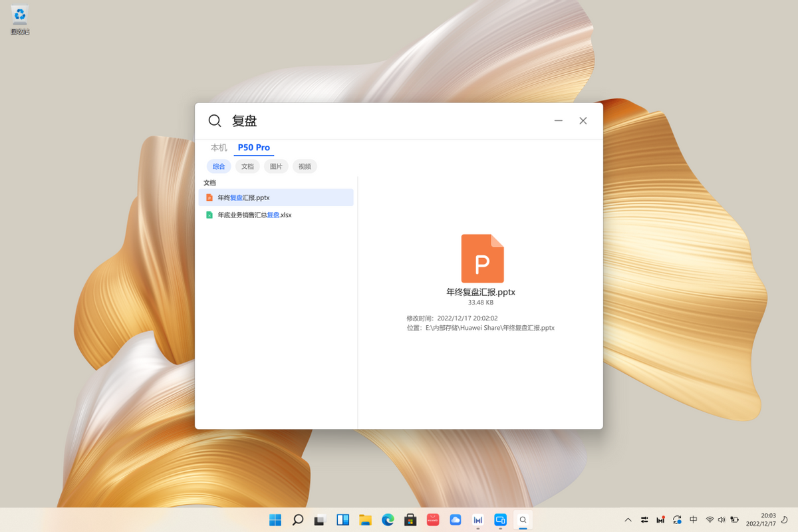The height and width of the screenshot is (532, 798).
Task: Open File Explorer from the taskbar
Action: pos(365,520)
